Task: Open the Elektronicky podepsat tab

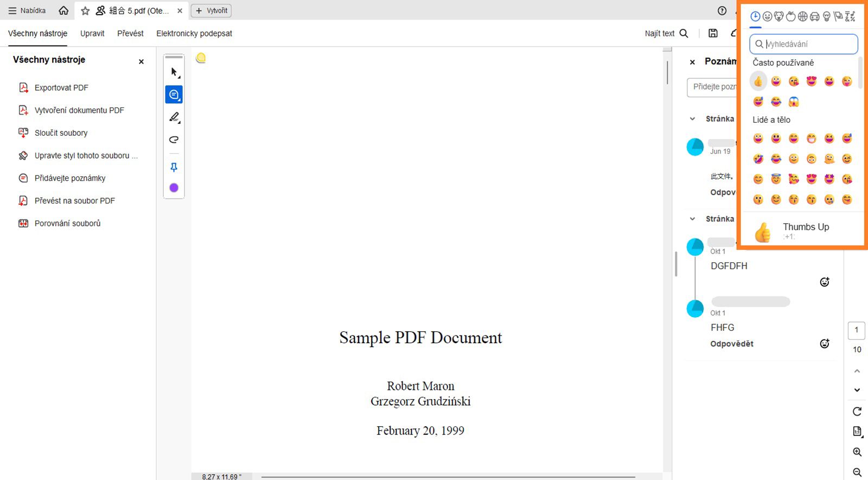Action: [194, 33]
